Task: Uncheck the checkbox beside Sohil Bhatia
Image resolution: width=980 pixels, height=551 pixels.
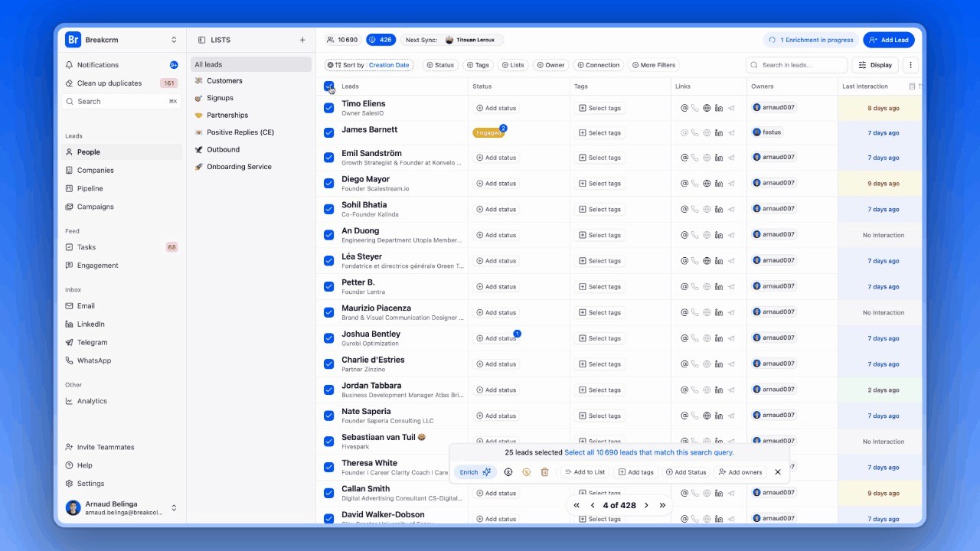Action: [329, 209]
